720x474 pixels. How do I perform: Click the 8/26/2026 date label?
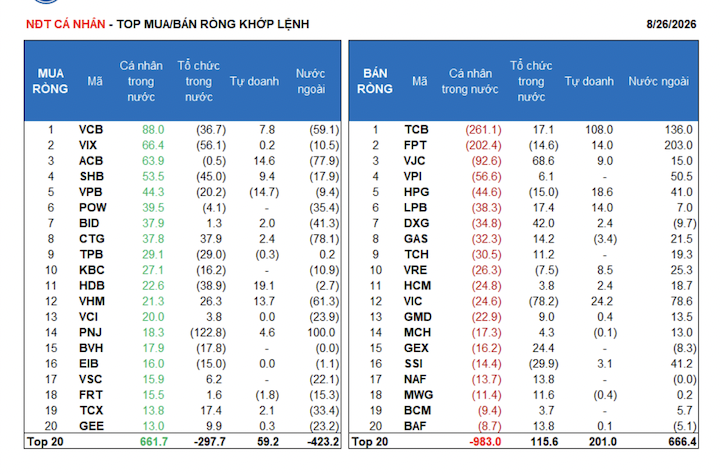(x=671, y=24)
